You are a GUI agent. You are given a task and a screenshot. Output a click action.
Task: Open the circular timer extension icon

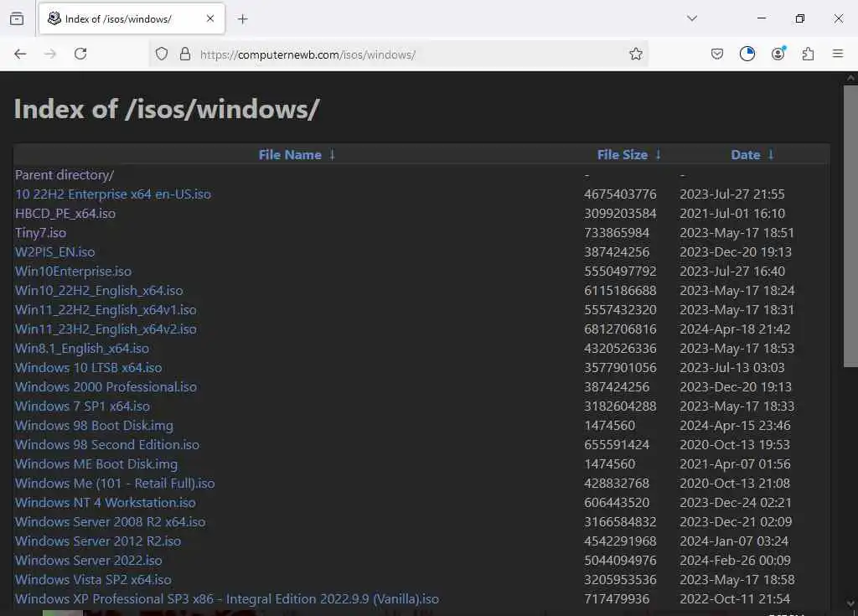click(x=747, y=54)
